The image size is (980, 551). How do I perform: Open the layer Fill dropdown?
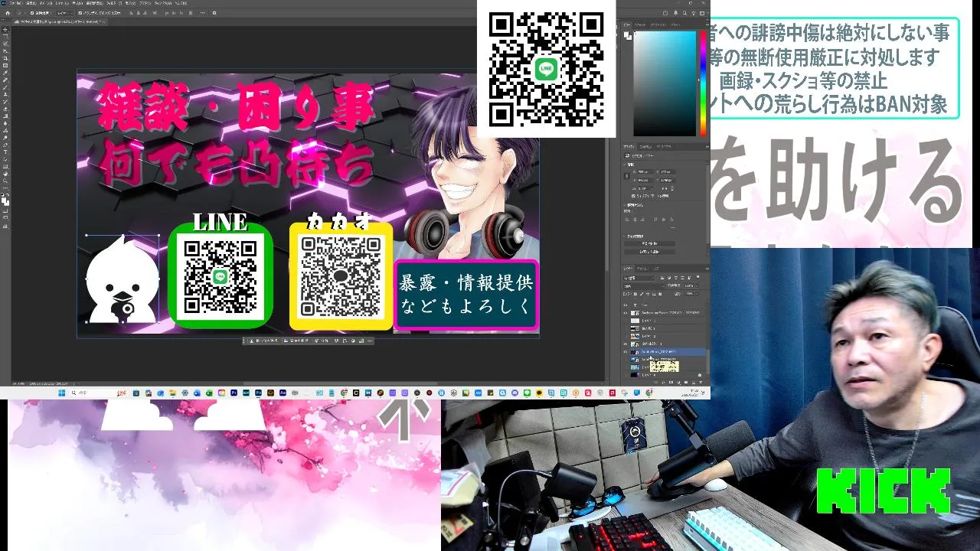click(x=697, y=294)
